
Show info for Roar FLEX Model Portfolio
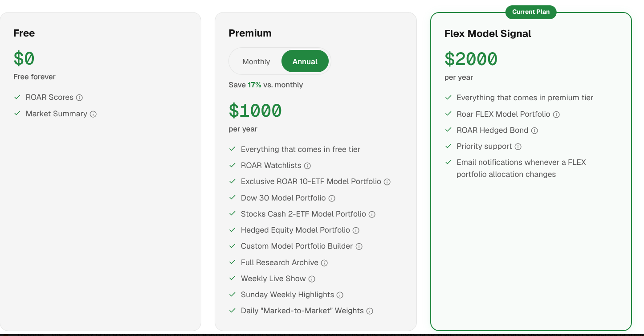tap(556, 115)
